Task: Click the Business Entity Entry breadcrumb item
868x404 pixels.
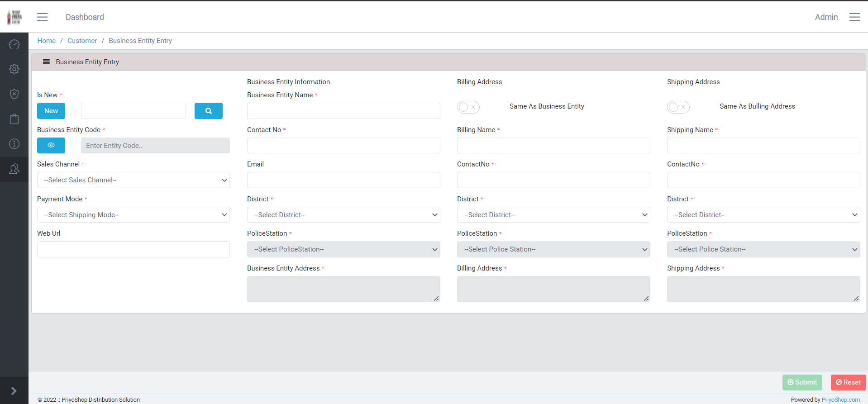Action: 140,41
